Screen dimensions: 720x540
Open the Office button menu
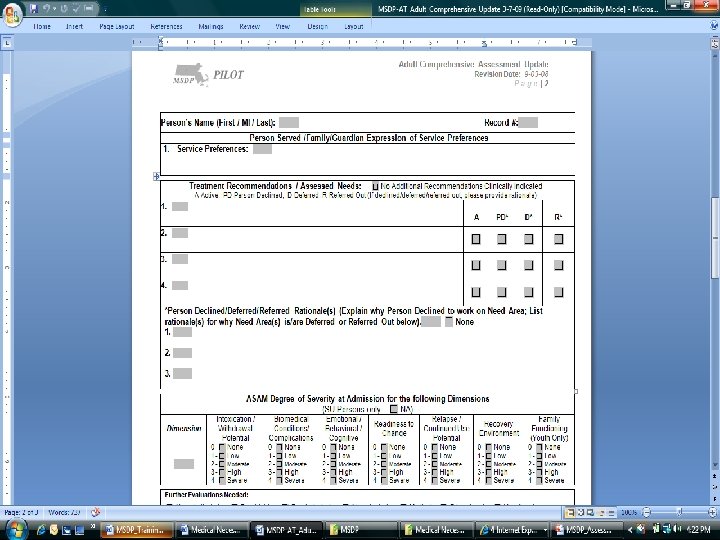[11, 14]
